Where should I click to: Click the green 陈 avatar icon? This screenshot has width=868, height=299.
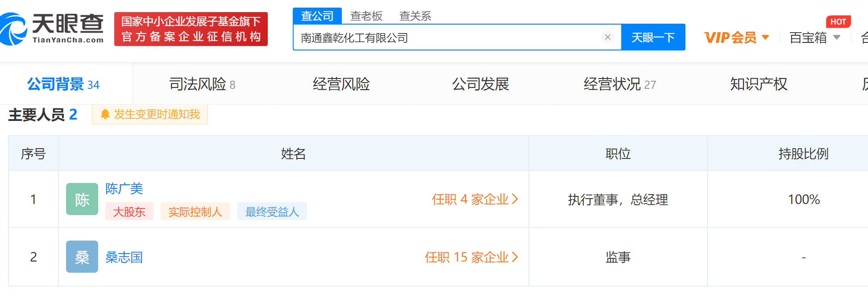point(82,199)
